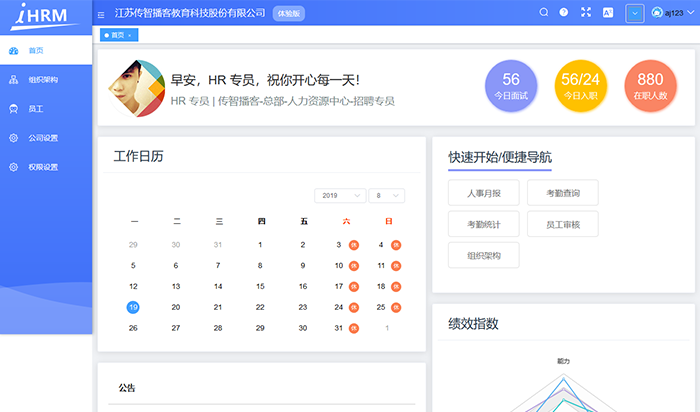Select 首页 in the sidebar menu
The image size is (700, 412).
point(36,50)
